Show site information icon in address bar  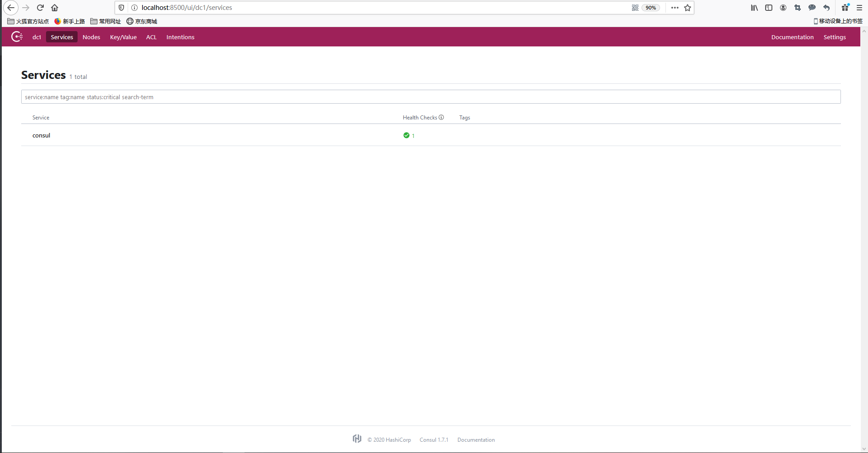(134, 8)
